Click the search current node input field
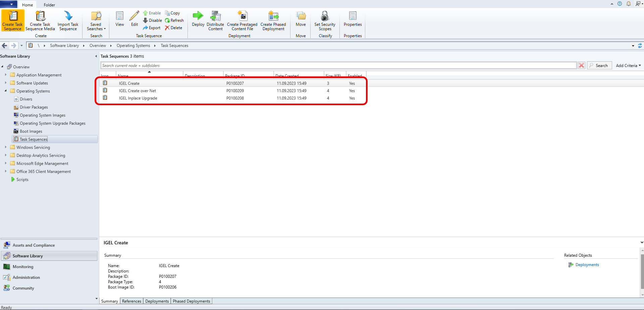Viewport: 644px width, 310px height. click(338, 66)
